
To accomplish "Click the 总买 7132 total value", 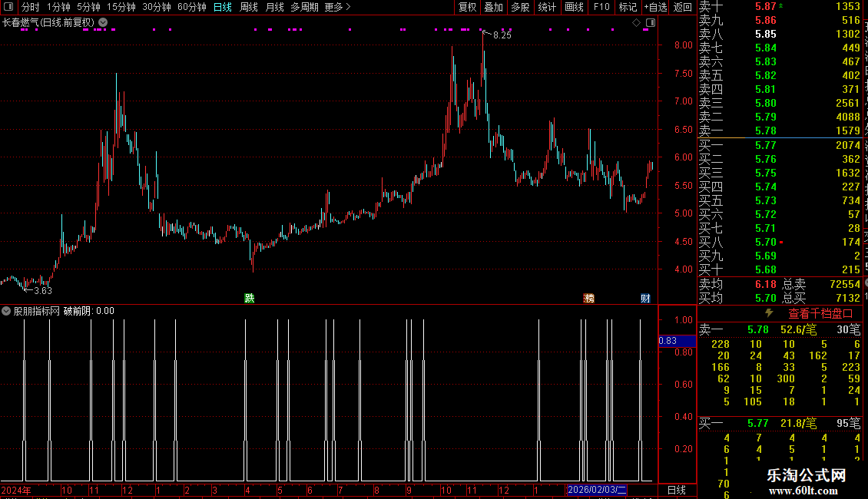I will 821,298.
